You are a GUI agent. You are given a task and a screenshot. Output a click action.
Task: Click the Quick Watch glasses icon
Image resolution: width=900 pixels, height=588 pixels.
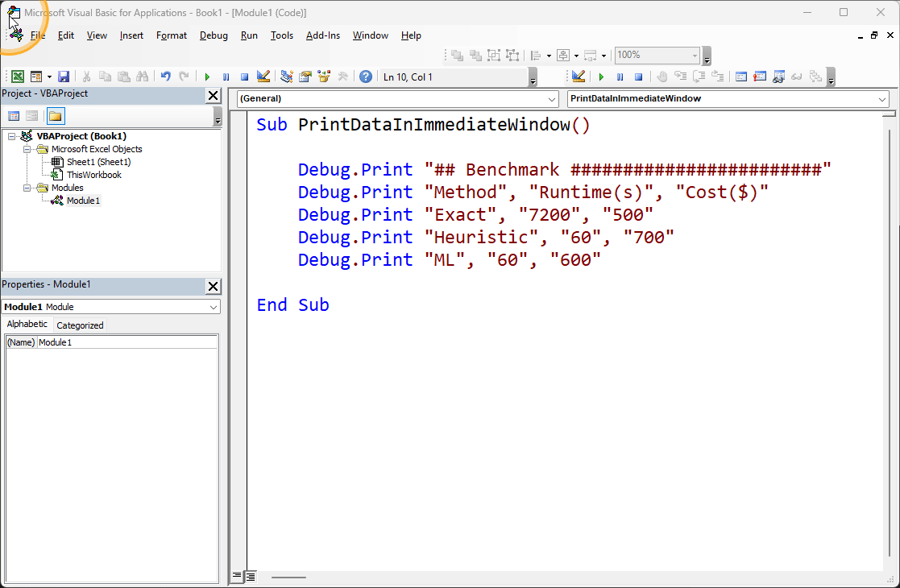point(797,77)
